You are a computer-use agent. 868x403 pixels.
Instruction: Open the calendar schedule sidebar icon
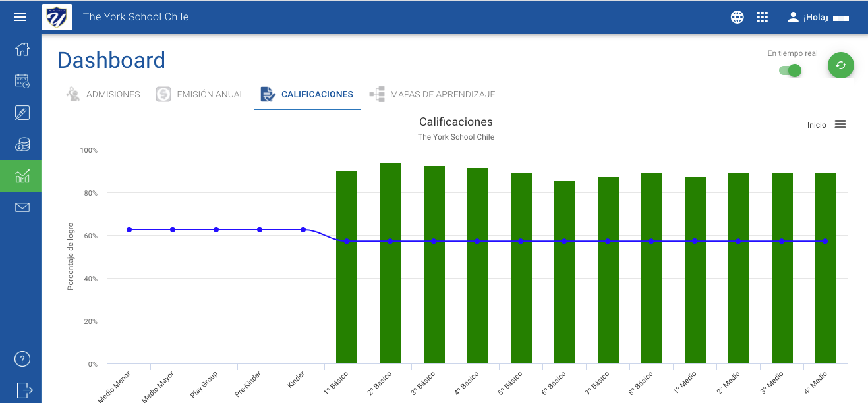tap(22, 81)
